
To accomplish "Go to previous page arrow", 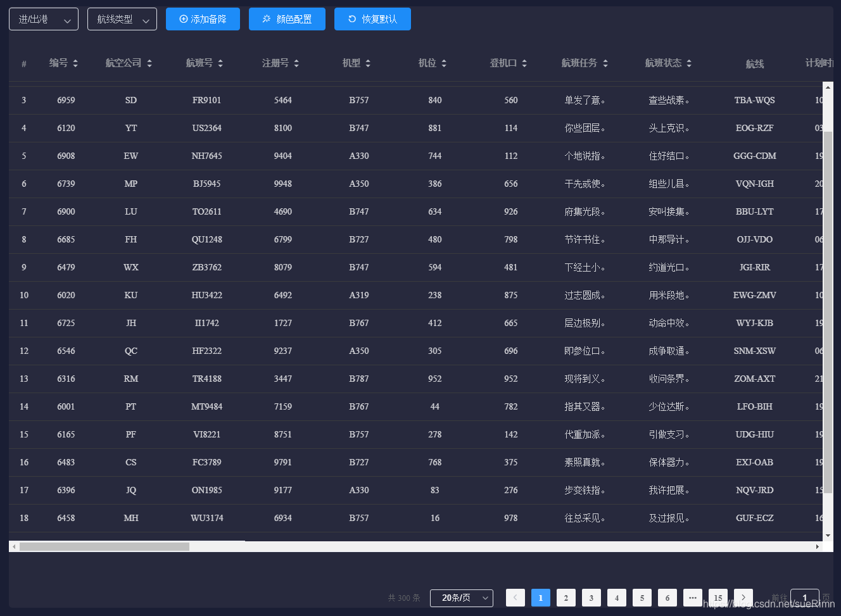I will coord(515,598).
